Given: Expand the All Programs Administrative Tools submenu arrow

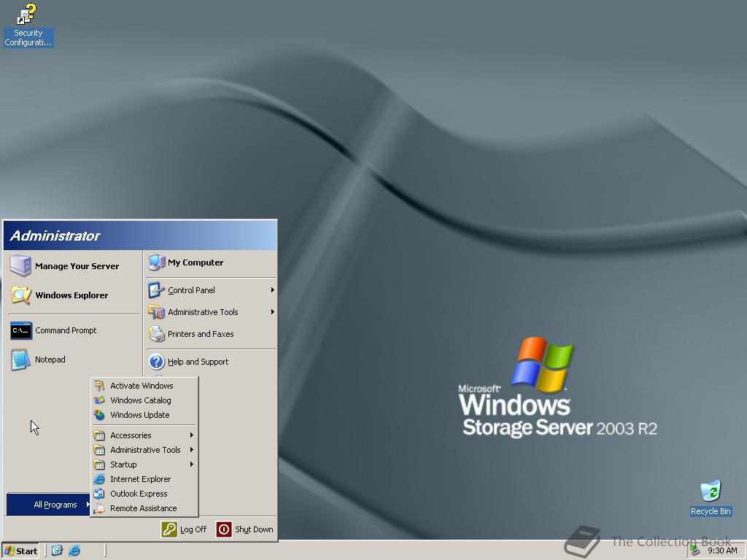Looking at the screenshot, I should pos(192,449).
